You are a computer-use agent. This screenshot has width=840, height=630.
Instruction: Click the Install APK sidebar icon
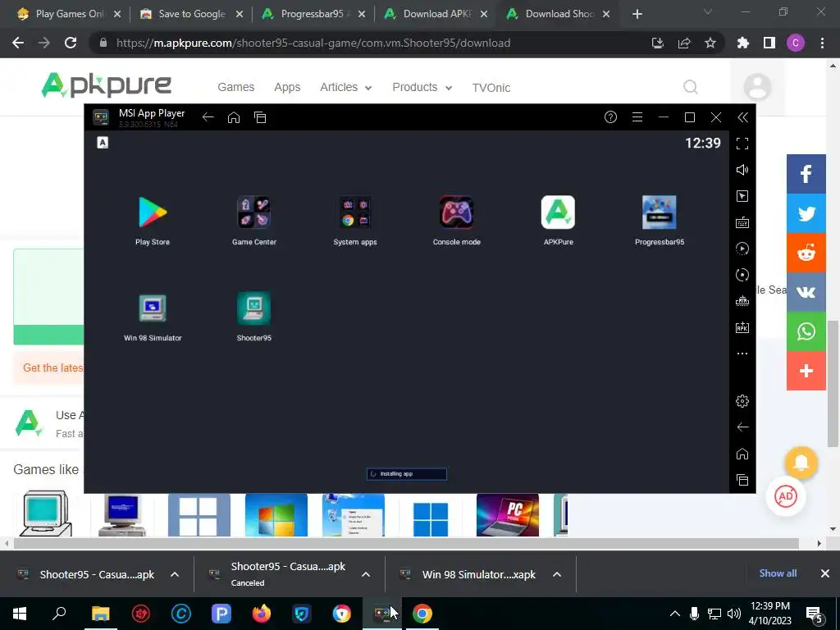point(742,327)
